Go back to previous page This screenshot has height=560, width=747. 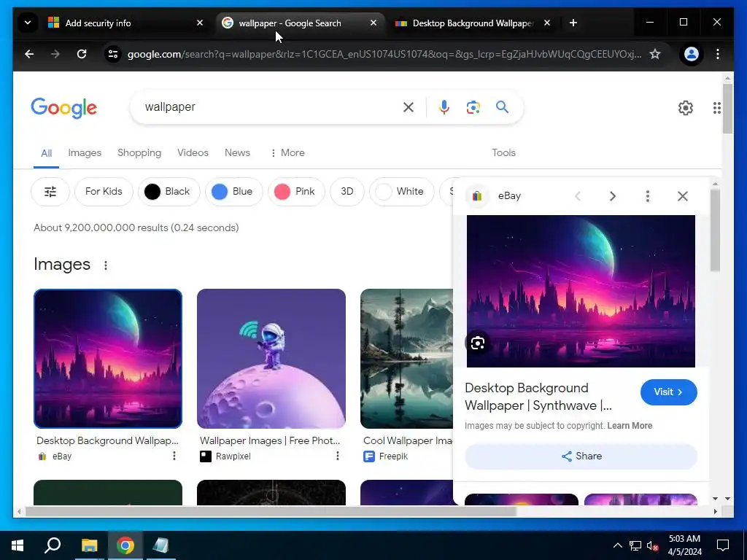click(29, 54)
